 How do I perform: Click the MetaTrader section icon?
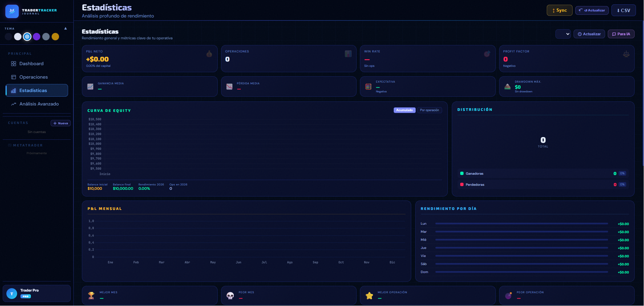point(10,145)
